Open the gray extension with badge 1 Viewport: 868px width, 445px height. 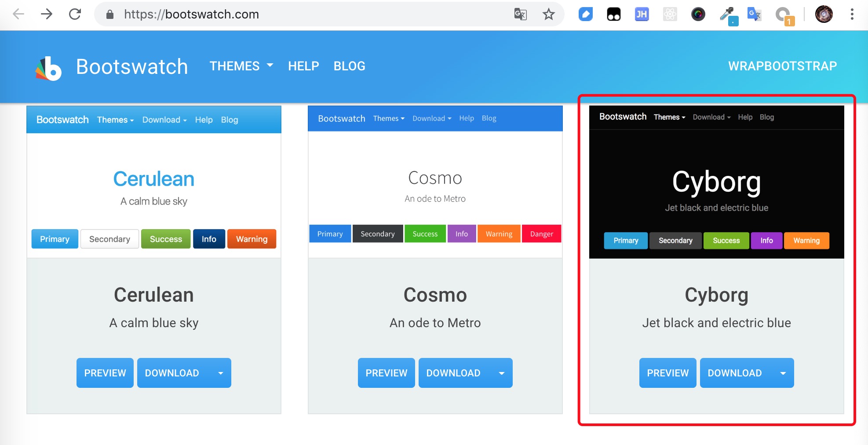(x=784, y=16)
